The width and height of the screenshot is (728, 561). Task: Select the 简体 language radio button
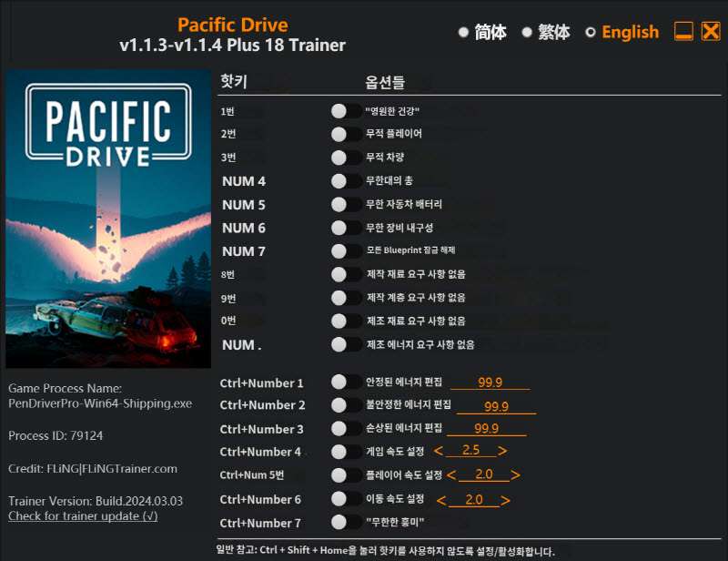[x=463, y=32]
